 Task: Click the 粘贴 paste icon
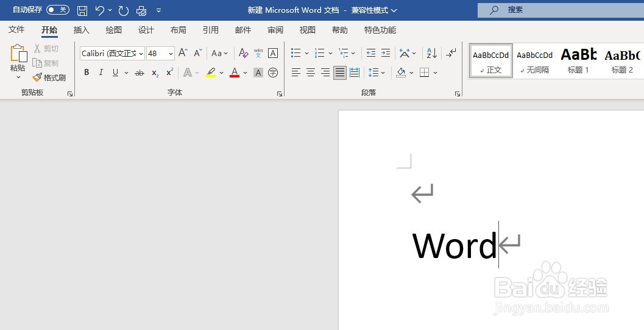coord(18,53)
